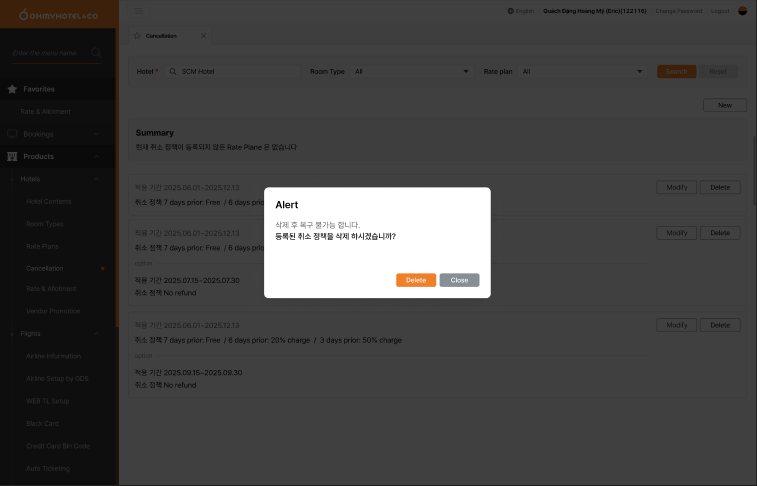Open Auto Ticketing menu item
This screenshot has height=486, width=757.
click(48, 469)
